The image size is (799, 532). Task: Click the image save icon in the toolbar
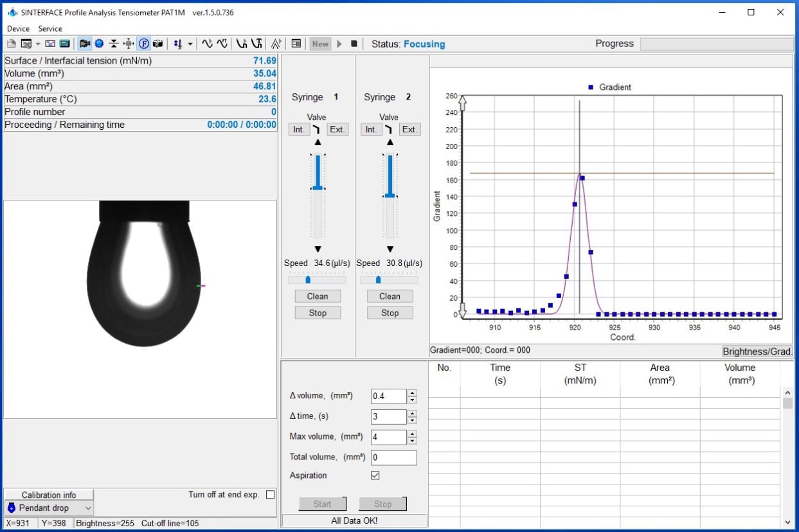[26, 44]
